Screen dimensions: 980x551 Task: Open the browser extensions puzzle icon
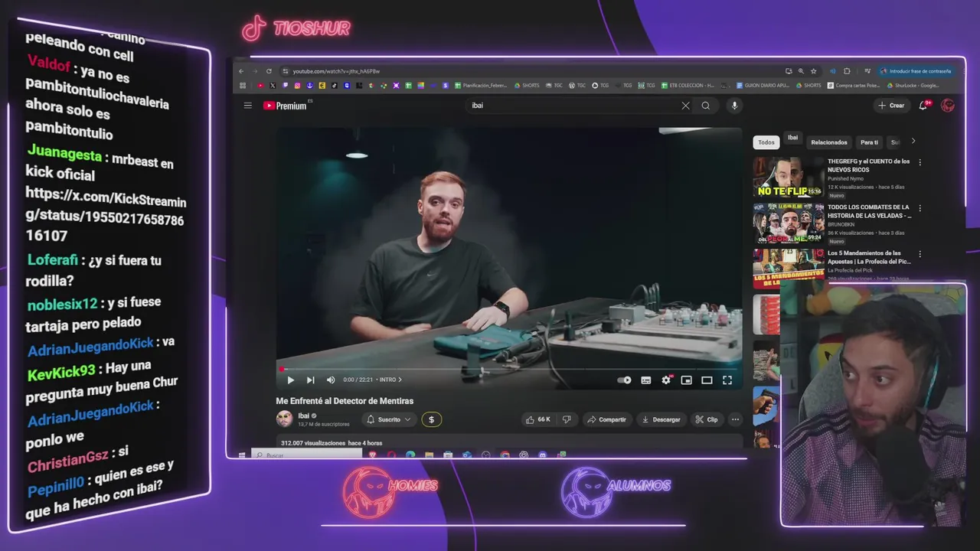tap(847, 71)
